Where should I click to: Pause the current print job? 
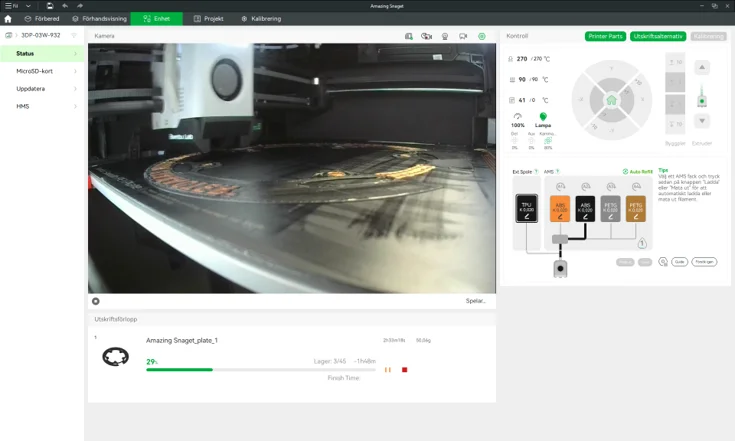point(388,370)
